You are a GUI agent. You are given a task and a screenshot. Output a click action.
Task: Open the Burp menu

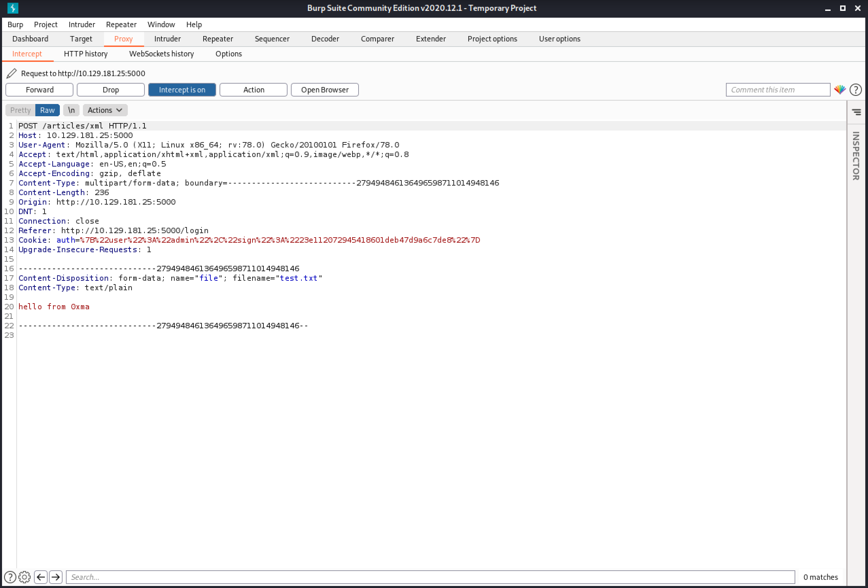(x=15, y=24)
